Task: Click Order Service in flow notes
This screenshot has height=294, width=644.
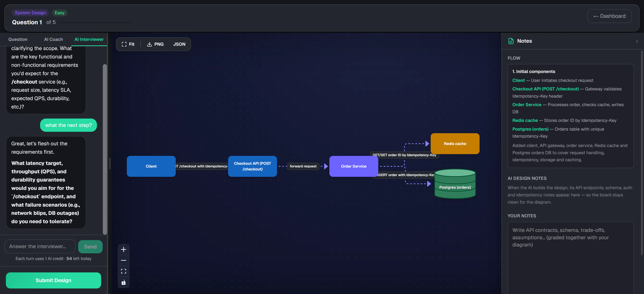Action: [x=527, y=105]
